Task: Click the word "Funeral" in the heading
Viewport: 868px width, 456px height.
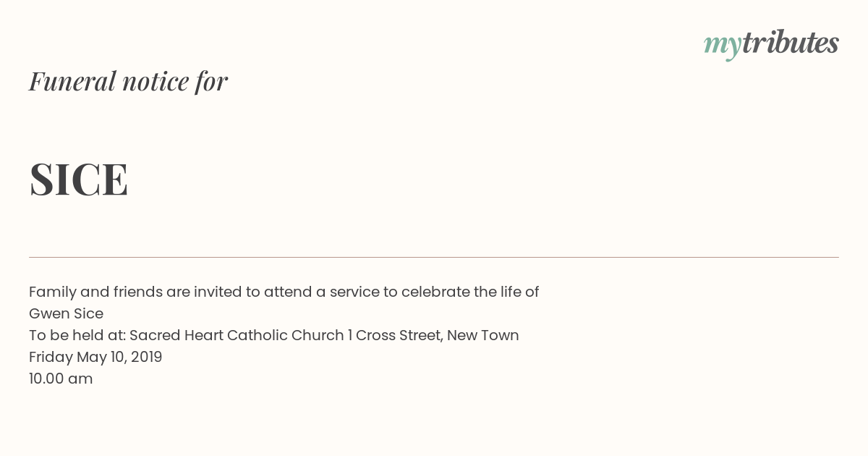Action: coord(72,81)
